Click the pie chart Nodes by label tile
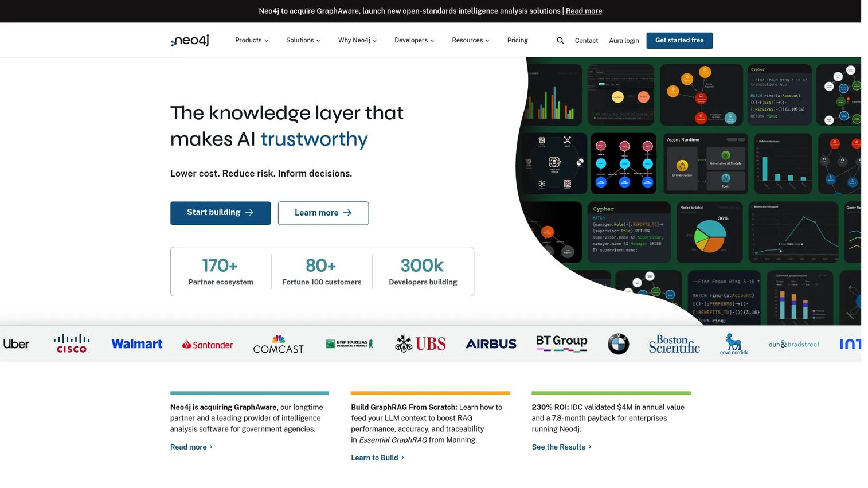 [709, 232]
